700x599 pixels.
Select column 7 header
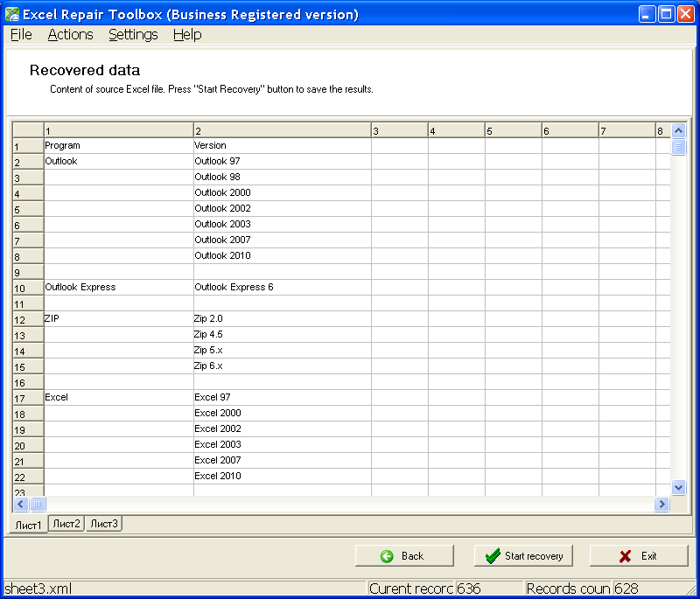coord(627,130)
